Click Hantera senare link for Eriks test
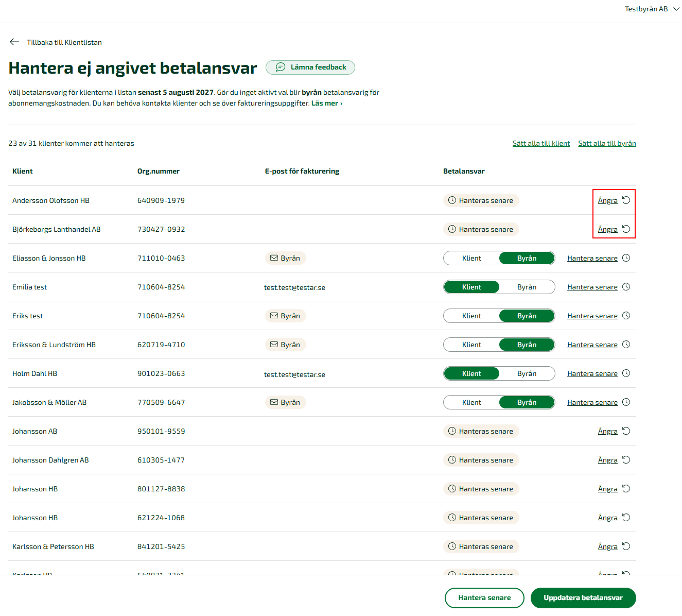 click(592, 316)
